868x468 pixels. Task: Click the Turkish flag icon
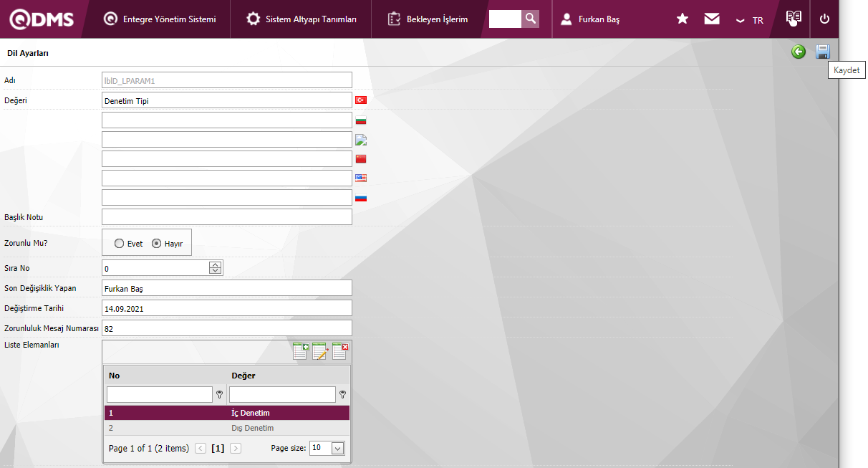[361, 100]
